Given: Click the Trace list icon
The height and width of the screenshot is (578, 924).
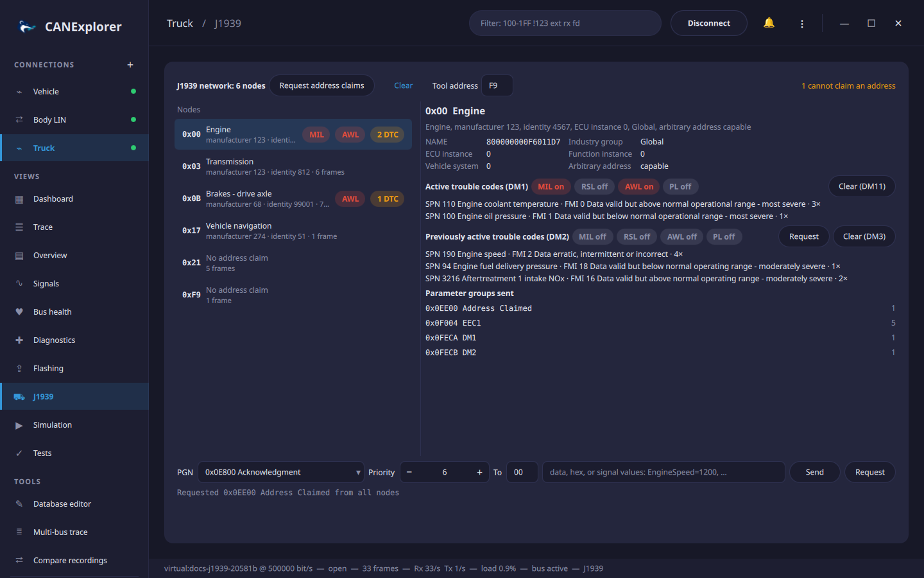Looking at the screenshot, I should (19, 227).
